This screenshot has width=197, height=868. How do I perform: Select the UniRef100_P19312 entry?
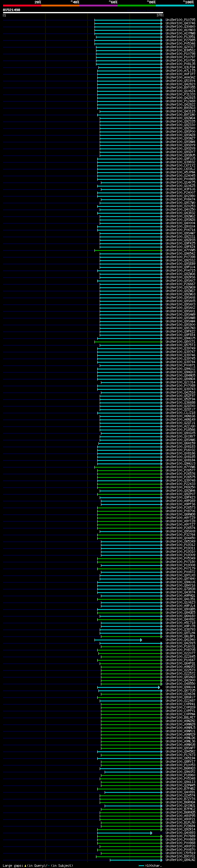tap(180, 545)
